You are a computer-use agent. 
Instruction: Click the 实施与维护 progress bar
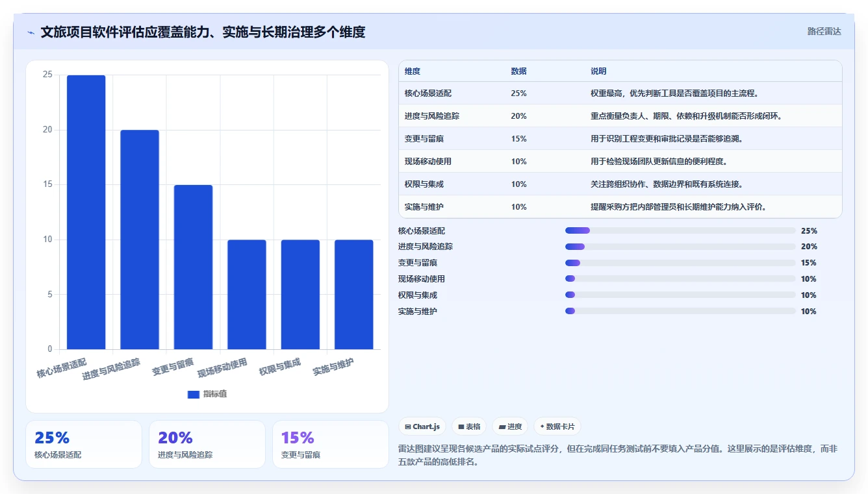tap(680, 311)
